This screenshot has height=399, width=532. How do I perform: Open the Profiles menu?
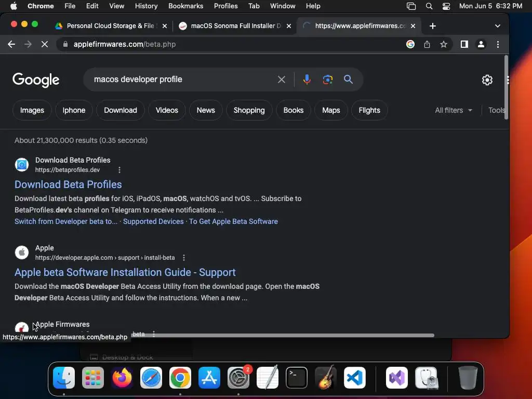225,6
